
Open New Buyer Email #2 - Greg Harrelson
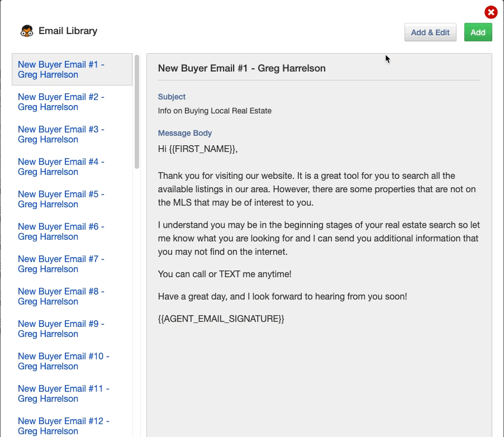tap(61, 102)
